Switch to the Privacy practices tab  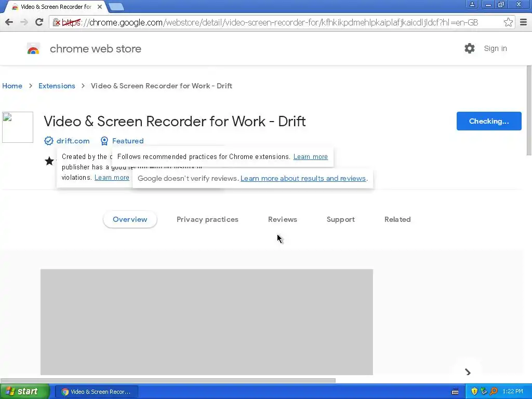click(207, 220)
